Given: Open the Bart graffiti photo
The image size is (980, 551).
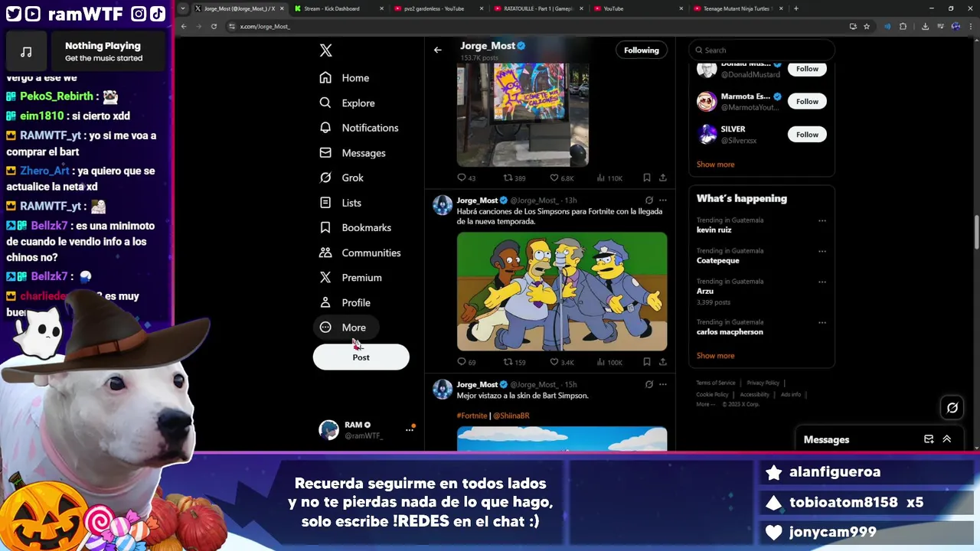Looking at the screenshot, I should [x=523, y=115].
